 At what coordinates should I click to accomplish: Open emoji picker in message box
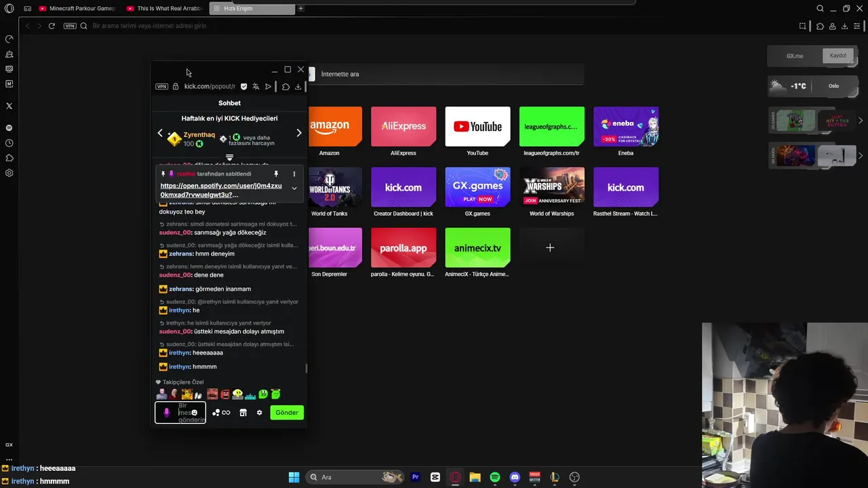click(195, 413)
